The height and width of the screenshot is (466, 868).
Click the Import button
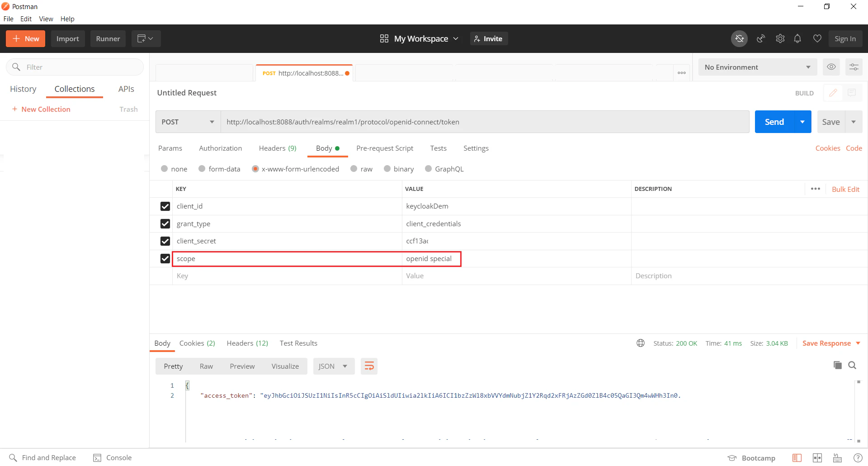[68, 39]
